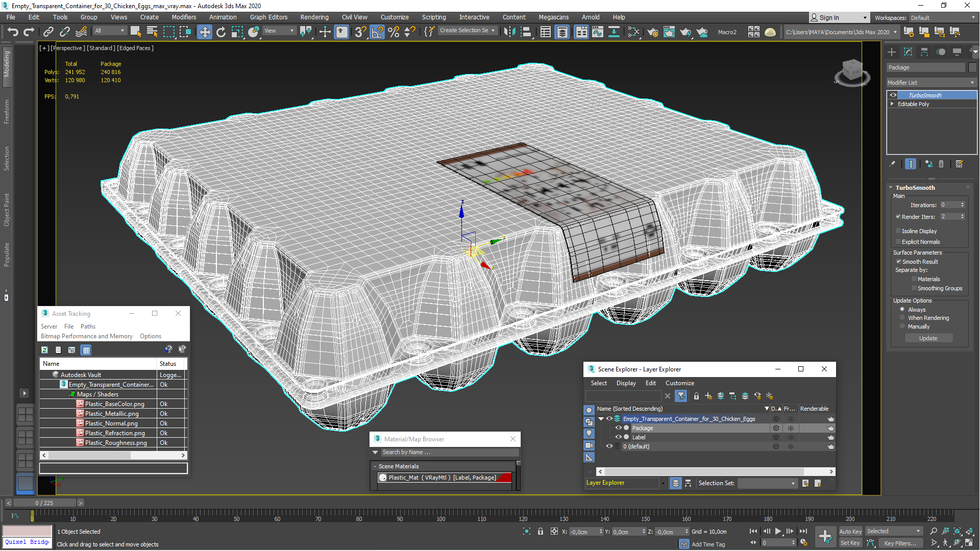The height and width of the screenshot is (551, 980).
Task: Toggle Show End Result in modifier stack
Action: (x=911, y=164)
